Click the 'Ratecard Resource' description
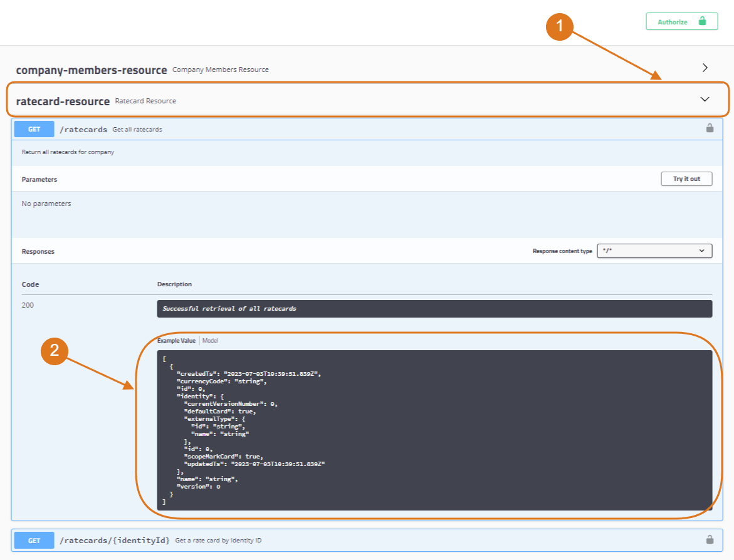This screenshot has width=734, height=560. [145, 101]
